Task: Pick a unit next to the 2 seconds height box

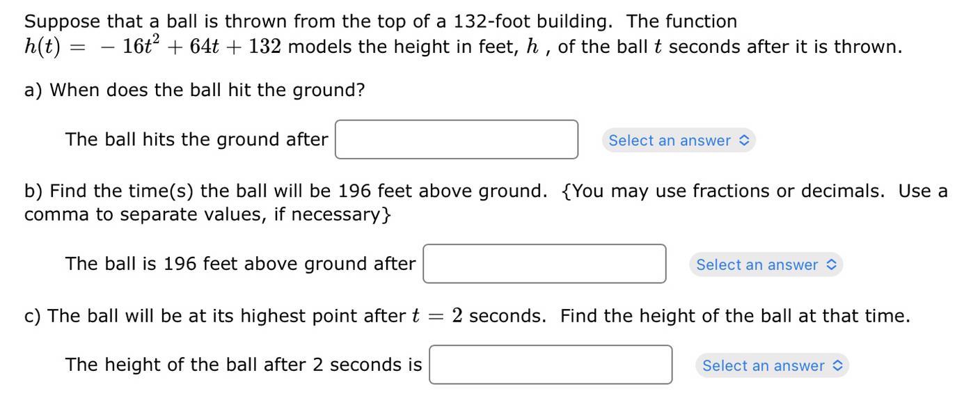Action: 772,365
